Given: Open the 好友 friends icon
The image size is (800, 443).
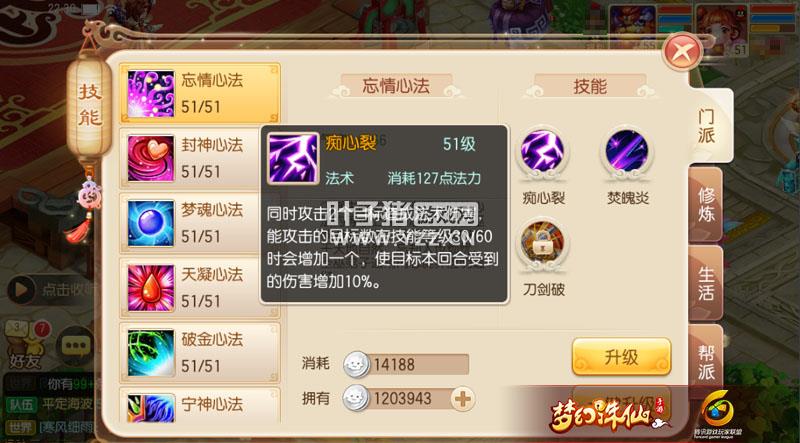Looking at the screenshot, I should tap(24, 344).
